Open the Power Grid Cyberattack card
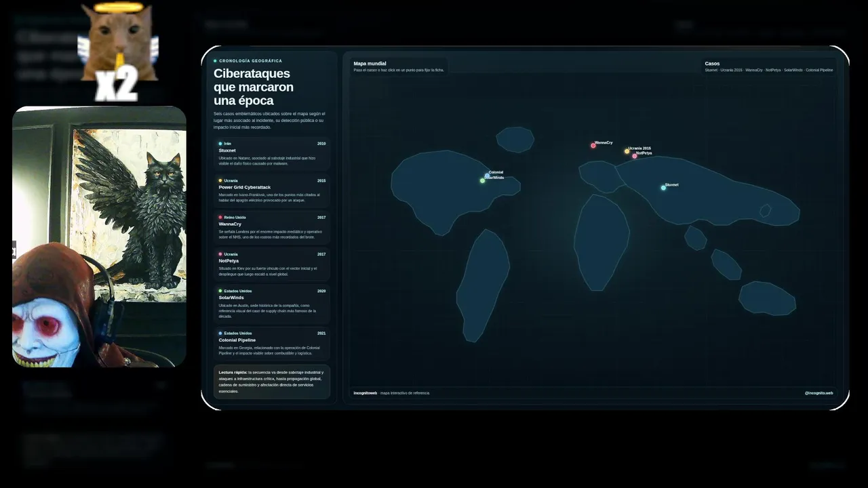868x488 pixels. (x=272, y=191)
